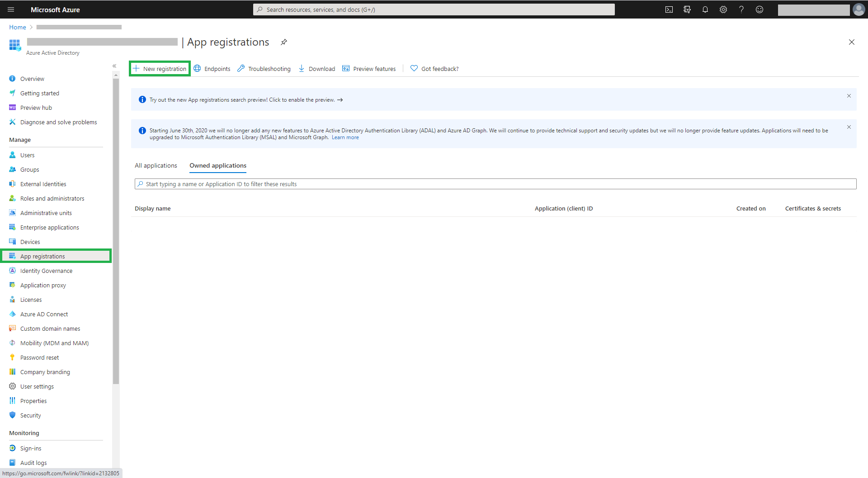Open the portal settings gear
868x478 pixels.
[x=723, y=9]
